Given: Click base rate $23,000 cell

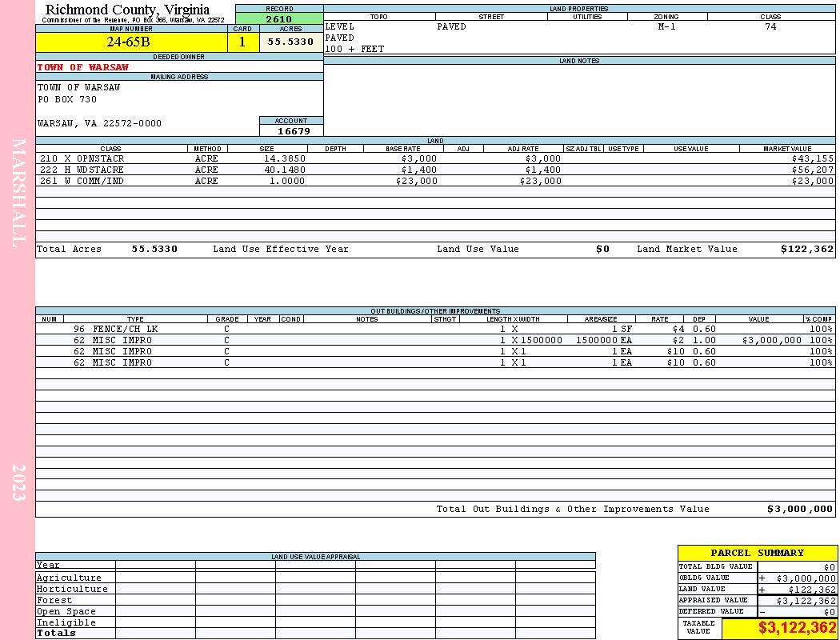Looking at the screenshot, I should coord(416,181).
